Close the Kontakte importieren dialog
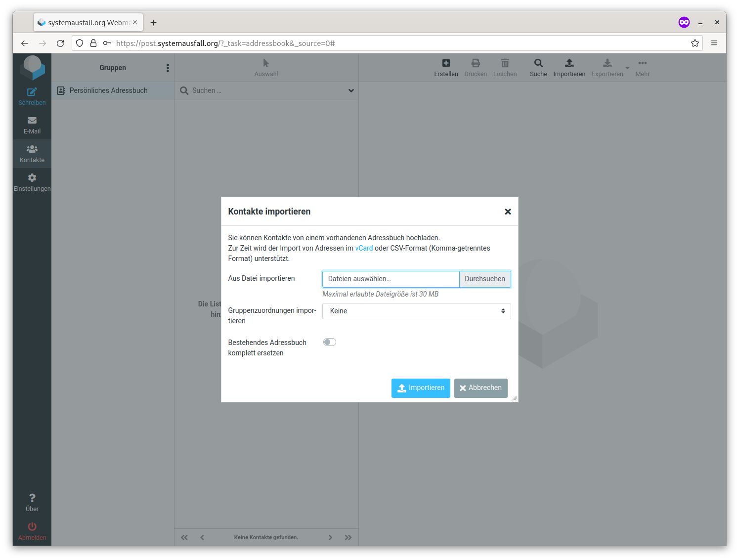The image size is (739, 560). tap(508, 212)
